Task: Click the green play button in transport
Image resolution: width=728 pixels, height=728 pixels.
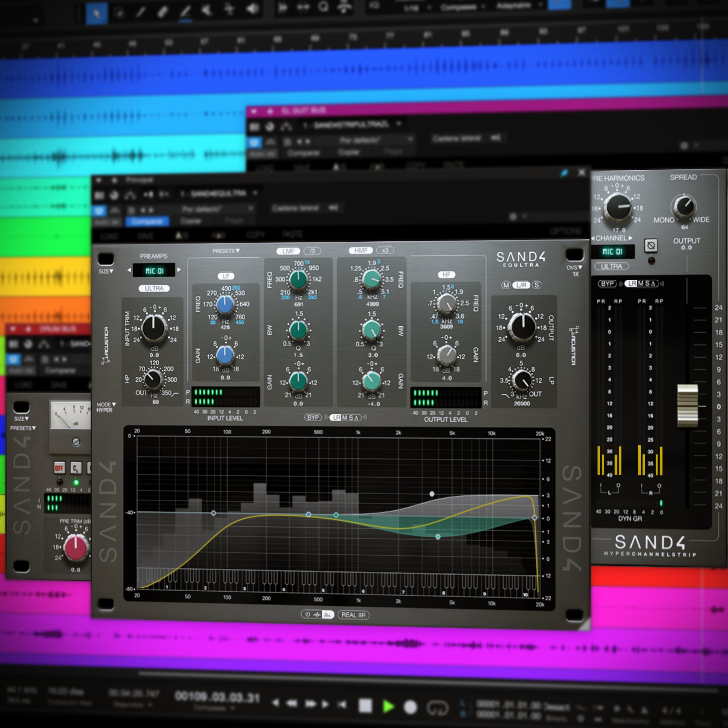Action: (388, 707)
